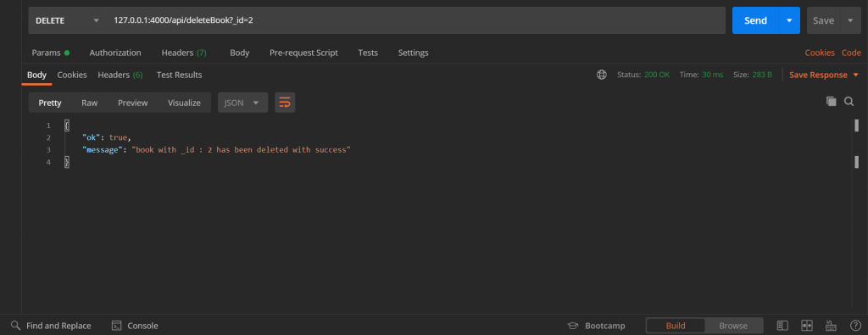This screenshot has width=868, height=335.
Task: Select the Pretty view mode
Action: click(x=50, y=103)
